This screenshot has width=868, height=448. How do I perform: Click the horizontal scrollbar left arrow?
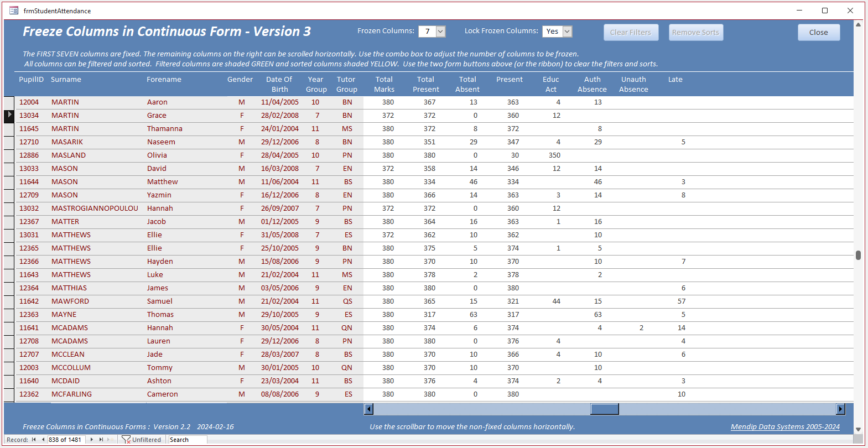(x=369, y=409)
